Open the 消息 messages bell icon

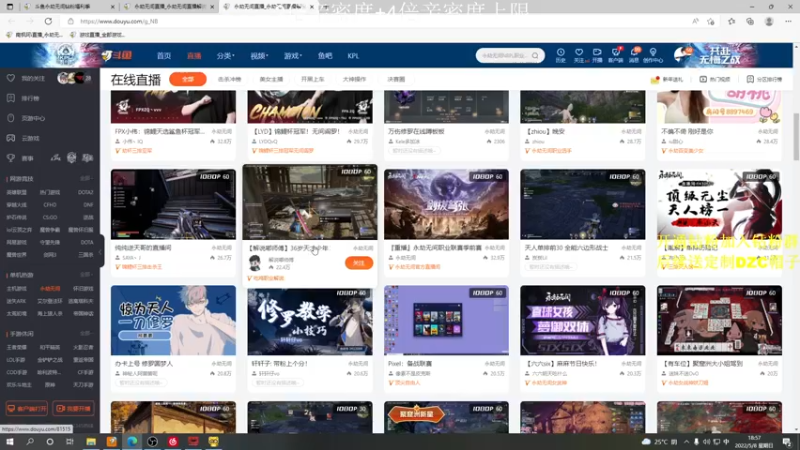pyautogui.click(x=634, y=53)
